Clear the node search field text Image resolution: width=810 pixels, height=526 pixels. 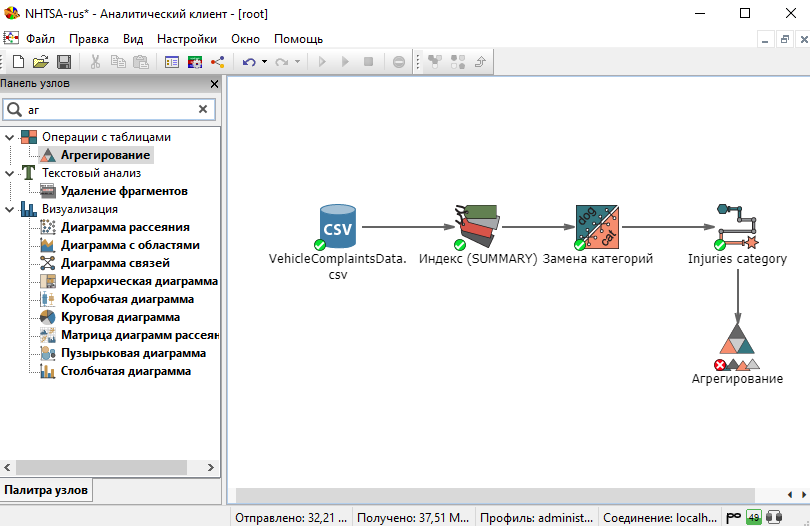click(203, 109)
